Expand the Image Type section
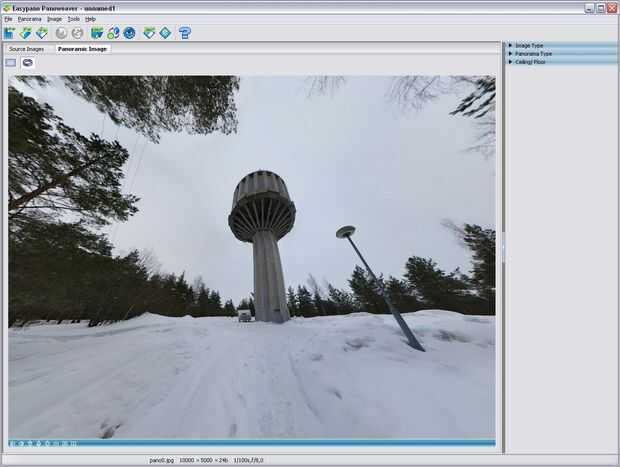Viewport: 620px width, 467px height. 562,45
